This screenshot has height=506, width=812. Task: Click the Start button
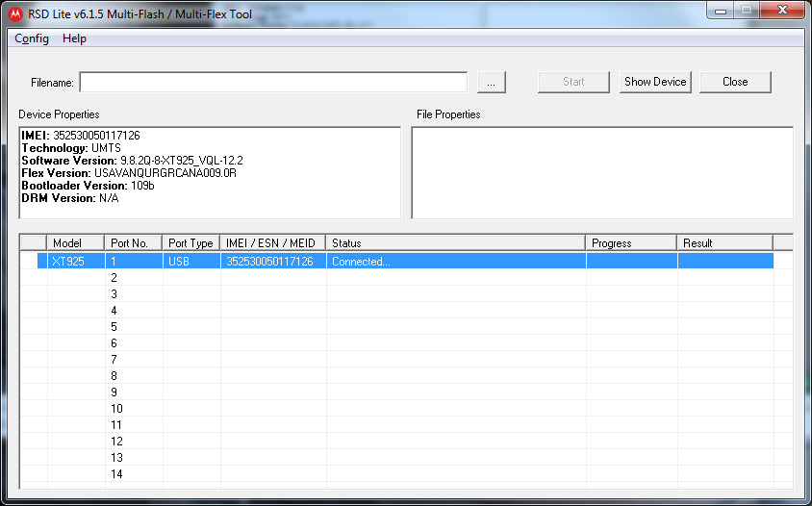(573, 82)
